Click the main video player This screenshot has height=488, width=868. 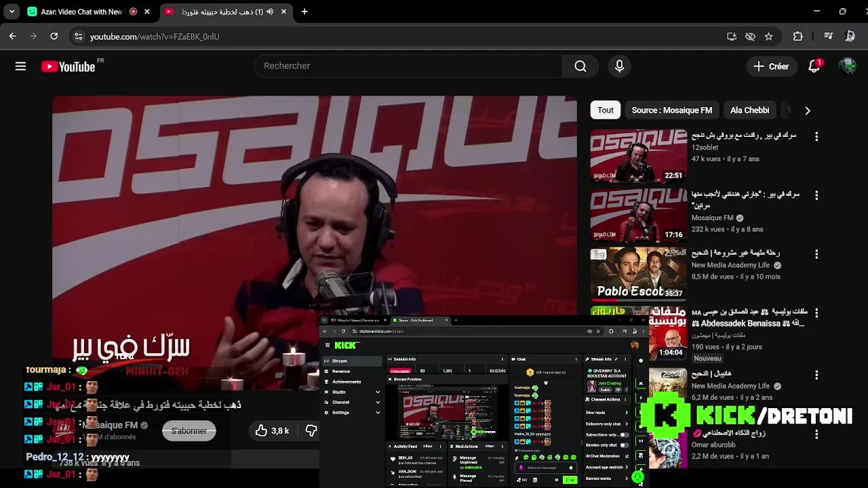click(315, 243)
